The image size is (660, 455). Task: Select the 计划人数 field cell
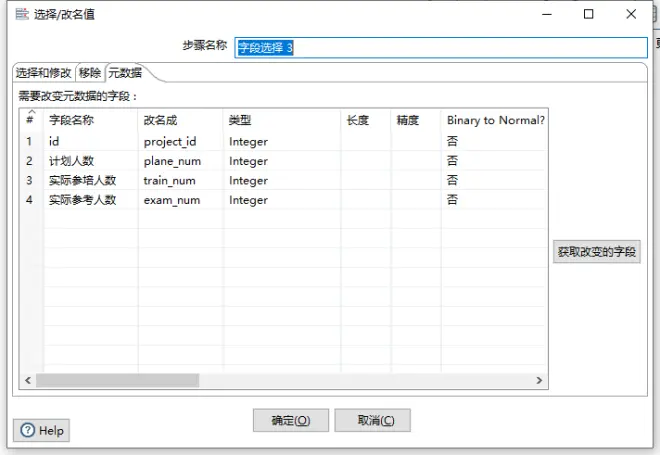coord(91,161)
